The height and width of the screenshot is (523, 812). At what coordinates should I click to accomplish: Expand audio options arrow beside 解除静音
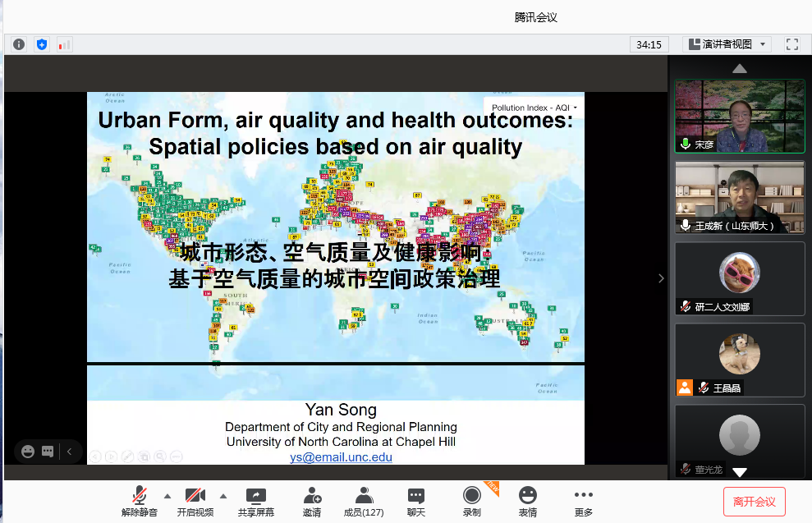tap(167, 496)
